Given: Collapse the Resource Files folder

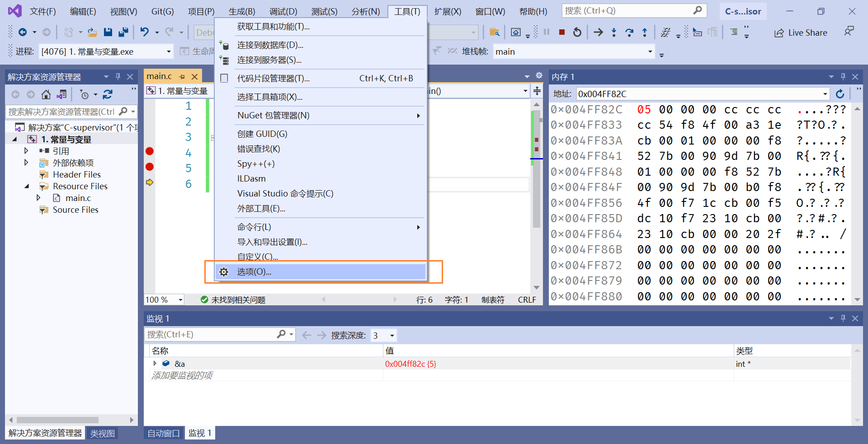Looking at the screenshot, I should [x=26, y=186].
